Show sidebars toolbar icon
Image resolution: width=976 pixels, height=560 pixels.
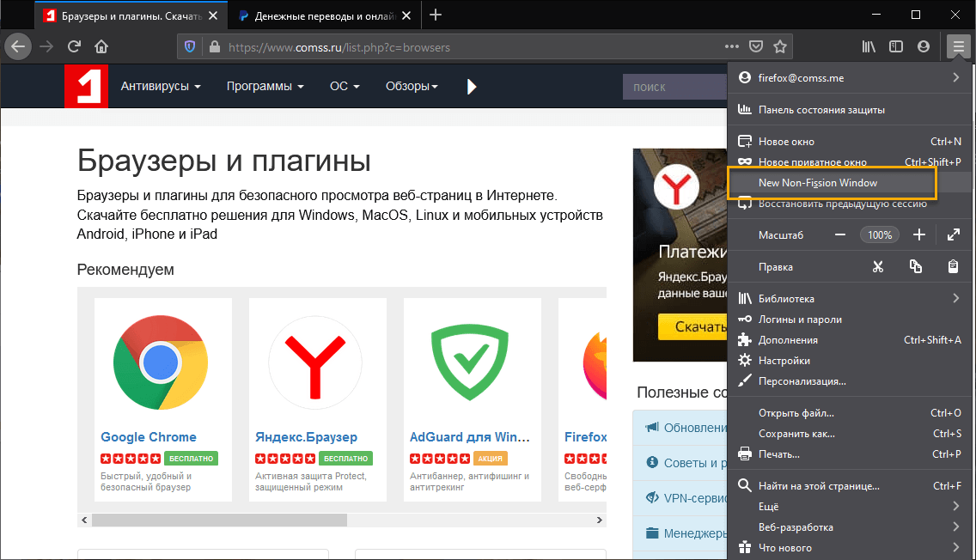(896, 46)
